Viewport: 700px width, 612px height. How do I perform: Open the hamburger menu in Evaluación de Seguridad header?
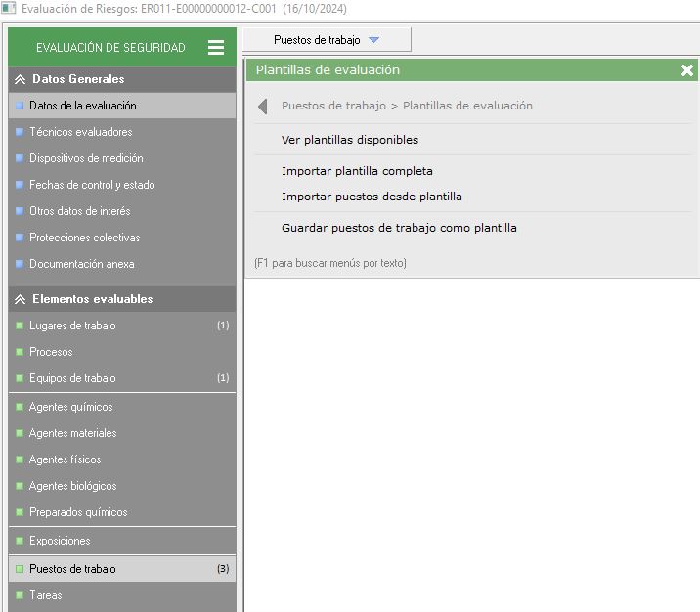(216, 47)
